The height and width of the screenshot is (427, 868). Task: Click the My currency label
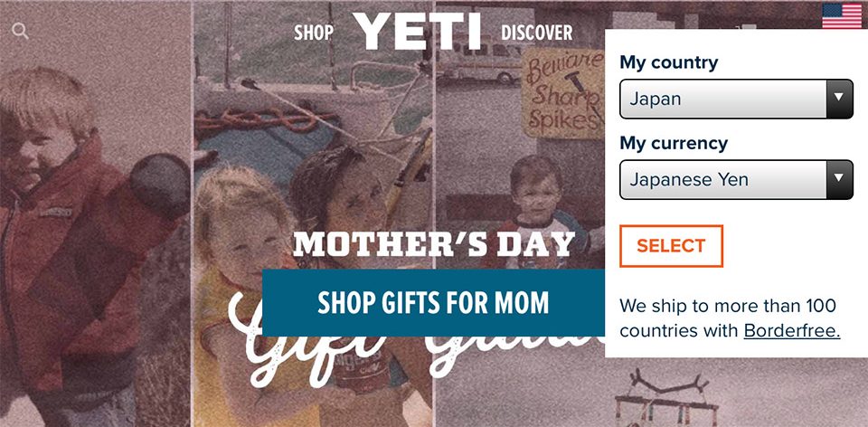(673, 143)
